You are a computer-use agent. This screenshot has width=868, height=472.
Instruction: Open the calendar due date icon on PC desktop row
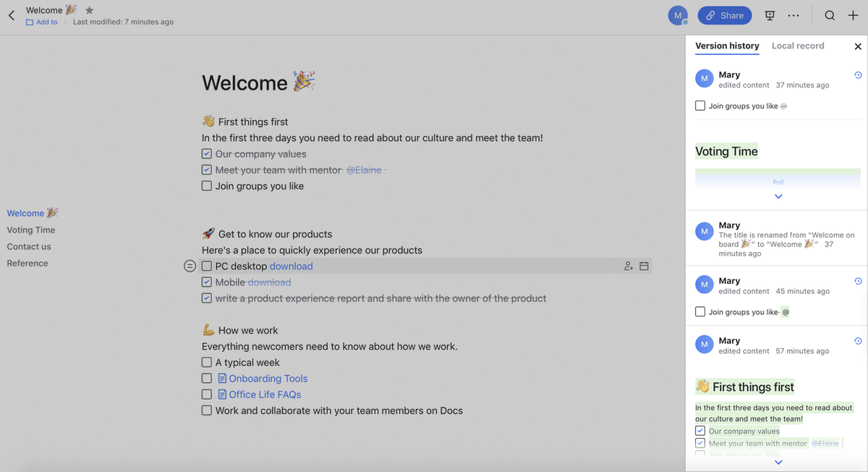[644, 266]
